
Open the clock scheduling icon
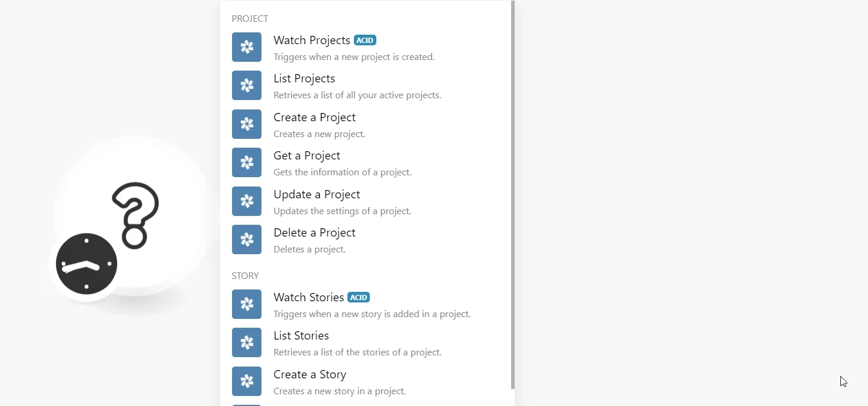[x=87, y=264]
